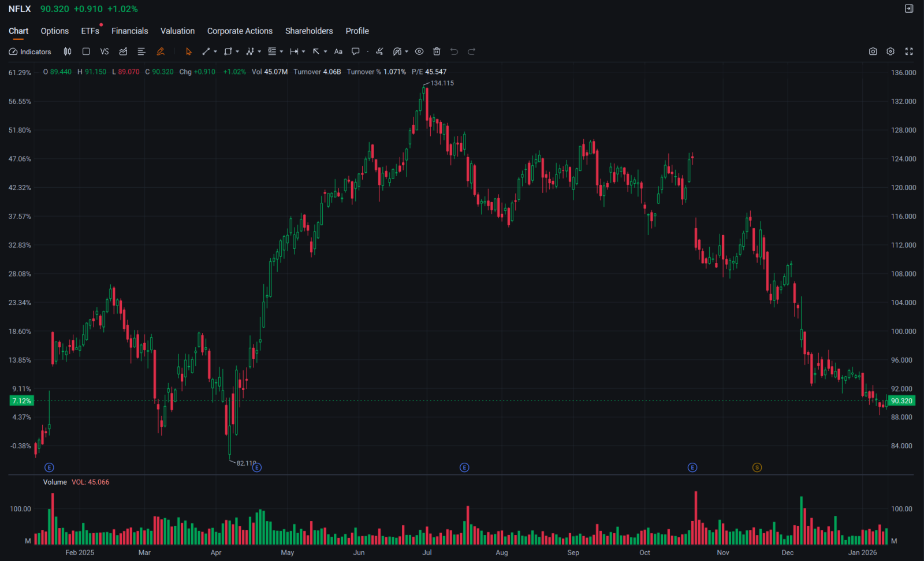Open the Shareholders tab
The width and height of the screenshot is (924, 561).
[310, 31]
